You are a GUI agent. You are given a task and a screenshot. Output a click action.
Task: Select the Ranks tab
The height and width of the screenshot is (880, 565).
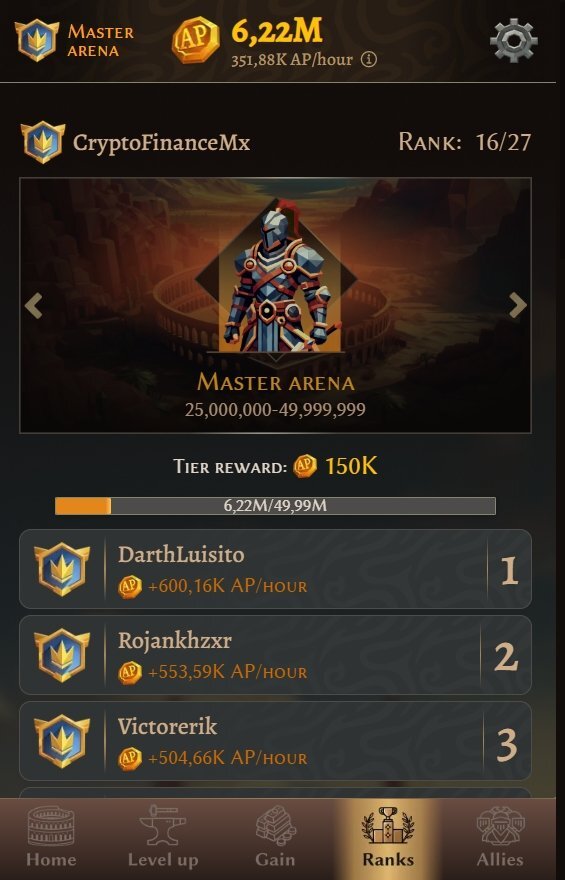pos(388,837)
